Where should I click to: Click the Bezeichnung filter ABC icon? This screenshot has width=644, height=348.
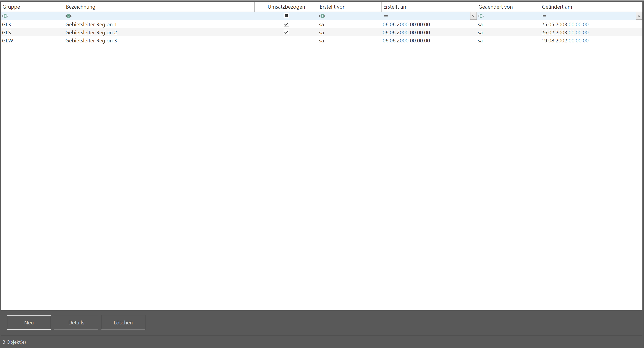coord(69,16)
